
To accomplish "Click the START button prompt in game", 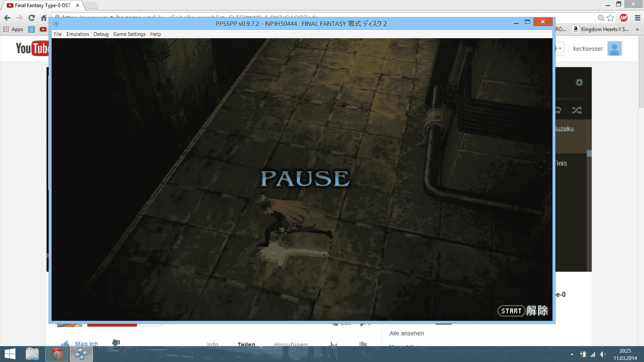I will tap(512, 311).
